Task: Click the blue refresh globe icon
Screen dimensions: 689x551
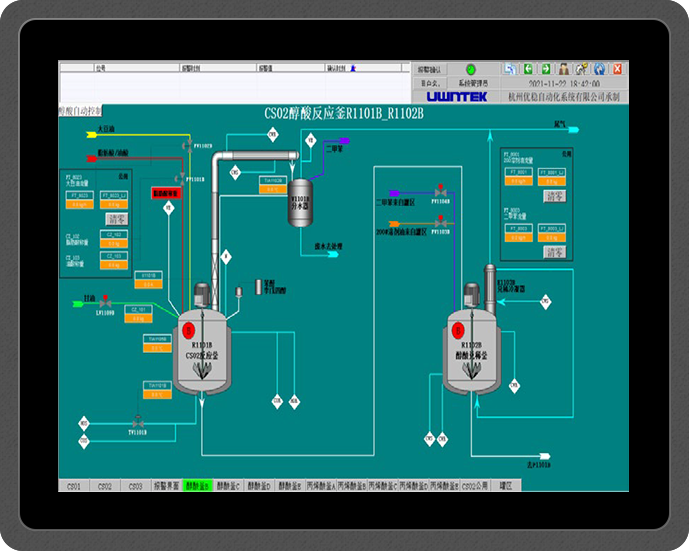Action: click(599, 69)
